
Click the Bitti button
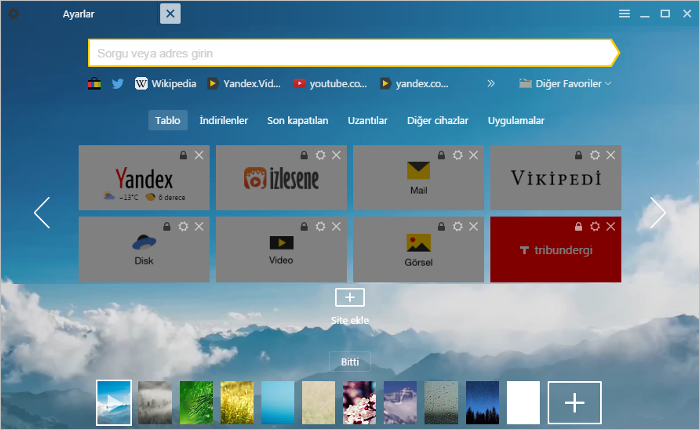(350, 362)
